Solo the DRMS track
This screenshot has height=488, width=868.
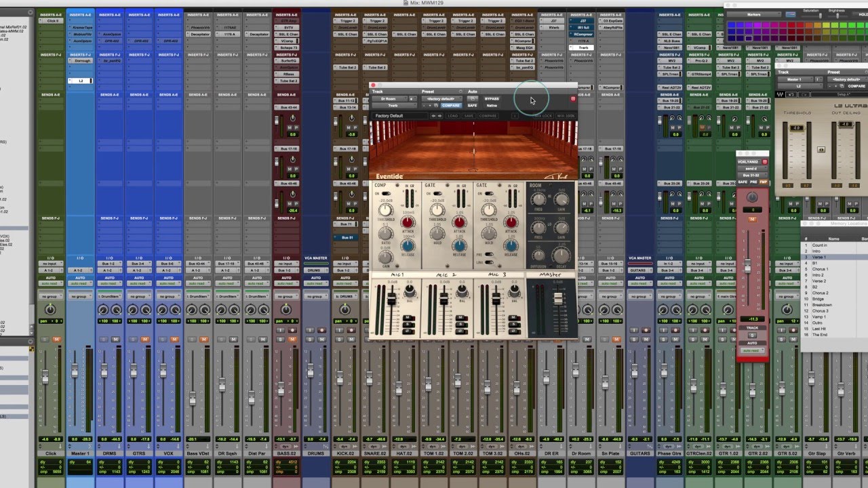click(104, 339)
